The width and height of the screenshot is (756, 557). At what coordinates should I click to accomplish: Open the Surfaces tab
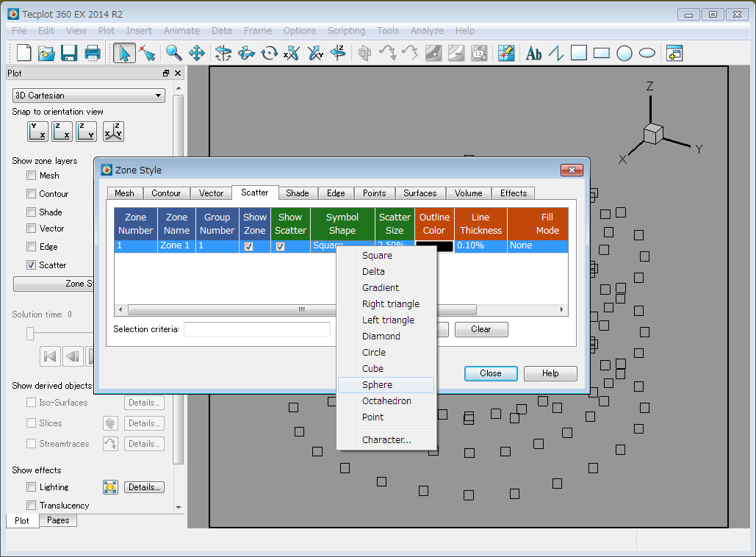[420, 193]
